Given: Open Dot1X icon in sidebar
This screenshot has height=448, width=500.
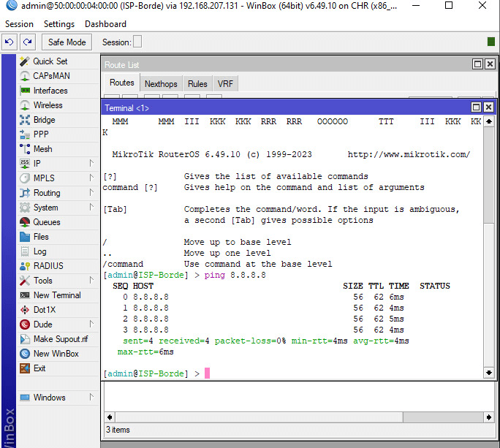Looking at the screenshot, I should tap(25, 310).
